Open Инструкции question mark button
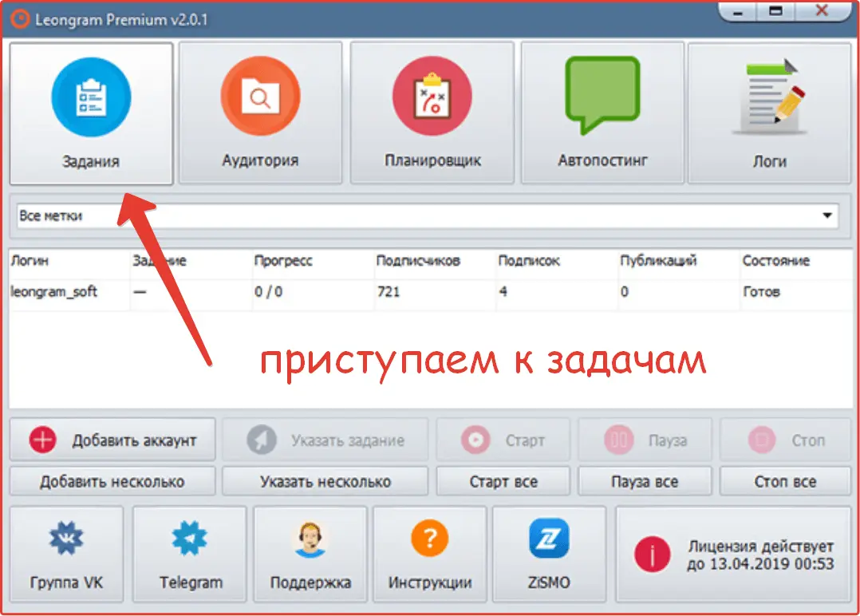 pyautogui.click(x=430, y=554)
